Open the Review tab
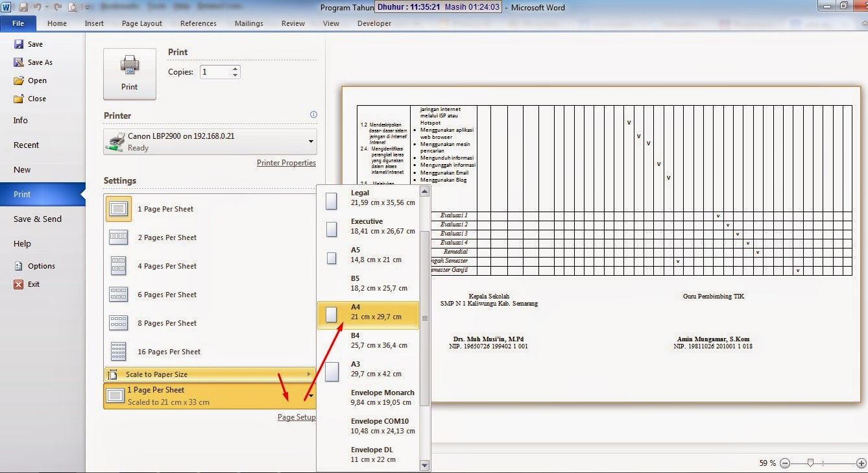The image size is (868, 473). (x=293, y=23)
